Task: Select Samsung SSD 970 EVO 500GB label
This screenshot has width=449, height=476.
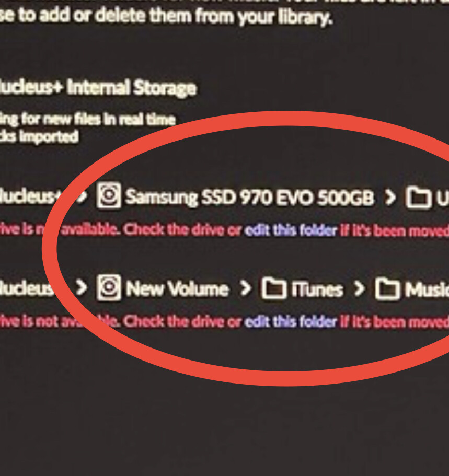Action: pyautogui.click(x=249, y=198)
